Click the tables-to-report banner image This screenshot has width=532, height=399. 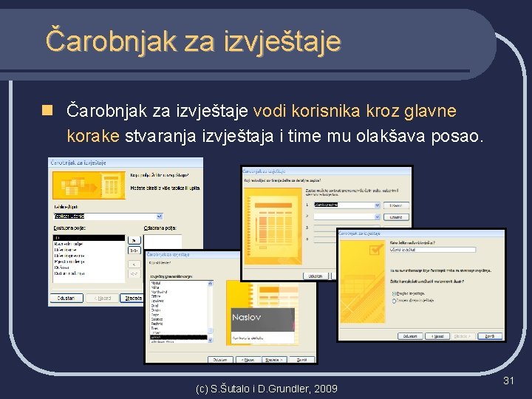[x=89, y=185]
